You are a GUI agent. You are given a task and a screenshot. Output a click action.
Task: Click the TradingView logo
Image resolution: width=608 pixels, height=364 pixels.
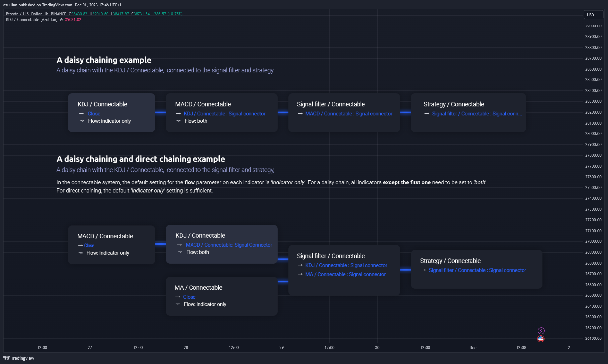click(x=19, y=358)
